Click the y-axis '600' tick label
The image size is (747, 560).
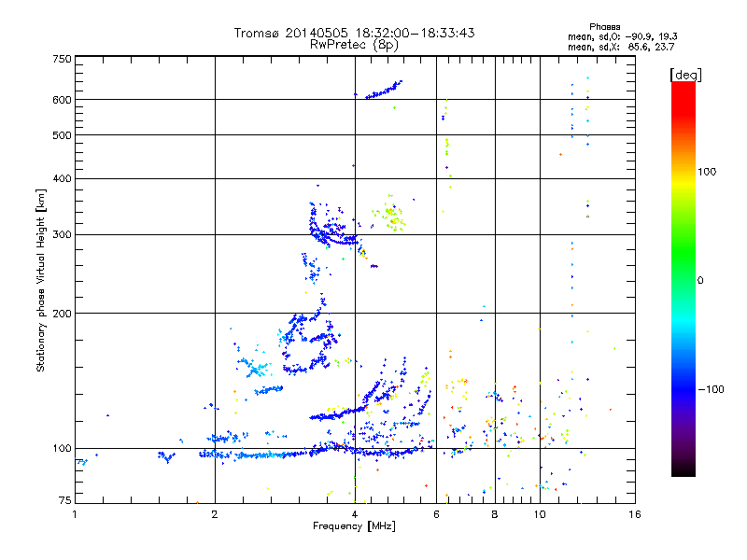(x=62, y=100)
